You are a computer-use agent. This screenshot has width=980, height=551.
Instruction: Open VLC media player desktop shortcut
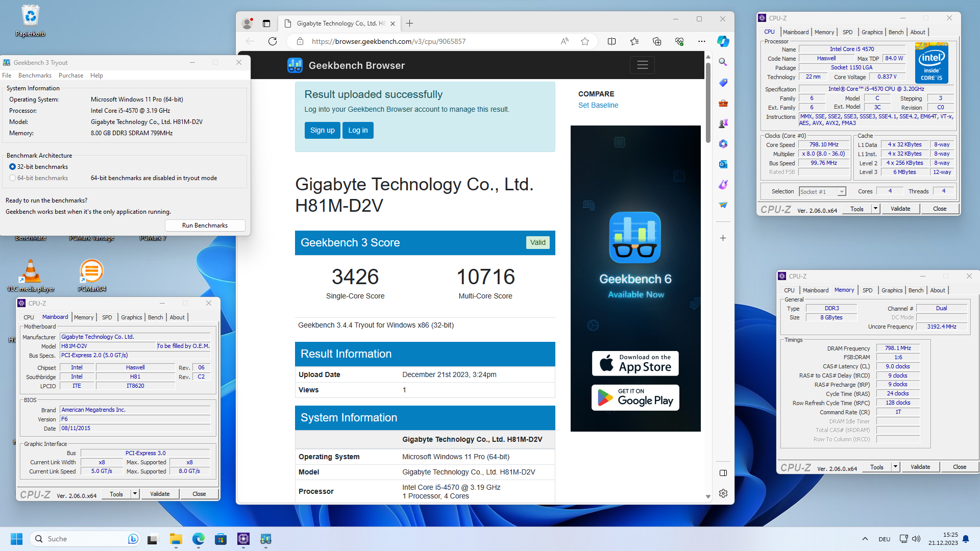point(31,275)
